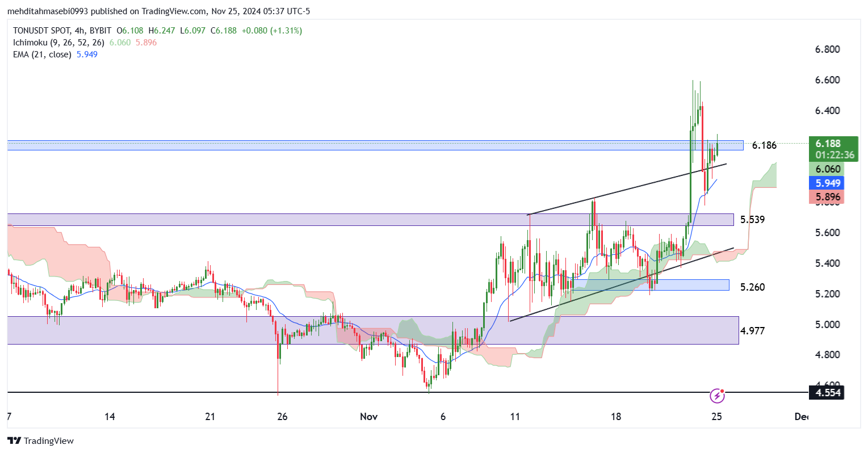Click the blue 6.186 resistance rectangle
This screenshot has width=868, height=453.
pos(375,145)
